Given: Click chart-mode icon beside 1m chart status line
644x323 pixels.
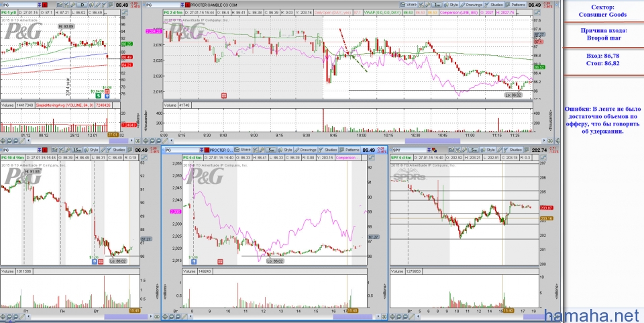Looking at the screenshot, I should (x=537, y=12).
